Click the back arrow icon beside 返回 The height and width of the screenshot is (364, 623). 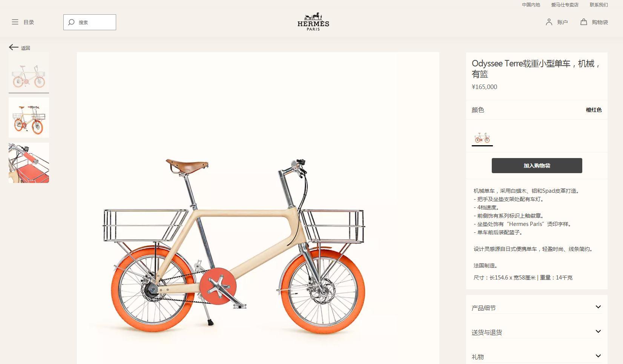(14, 47)
